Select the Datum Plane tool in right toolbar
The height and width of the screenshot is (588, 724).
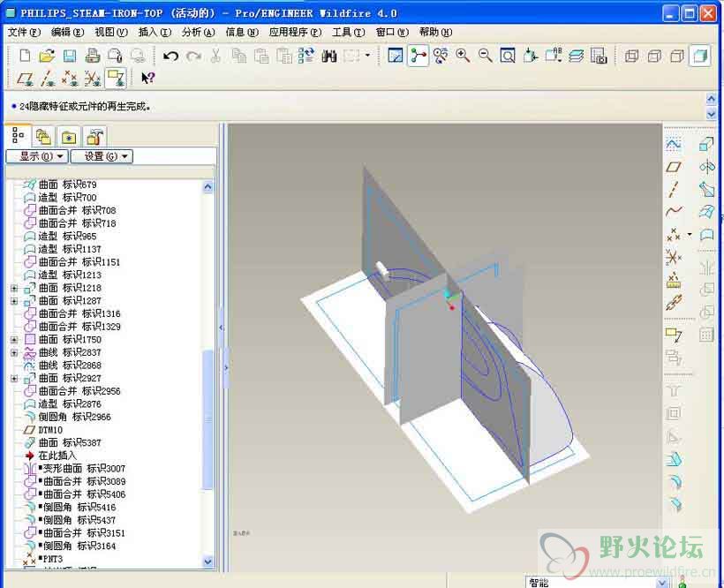click(674, 167)
